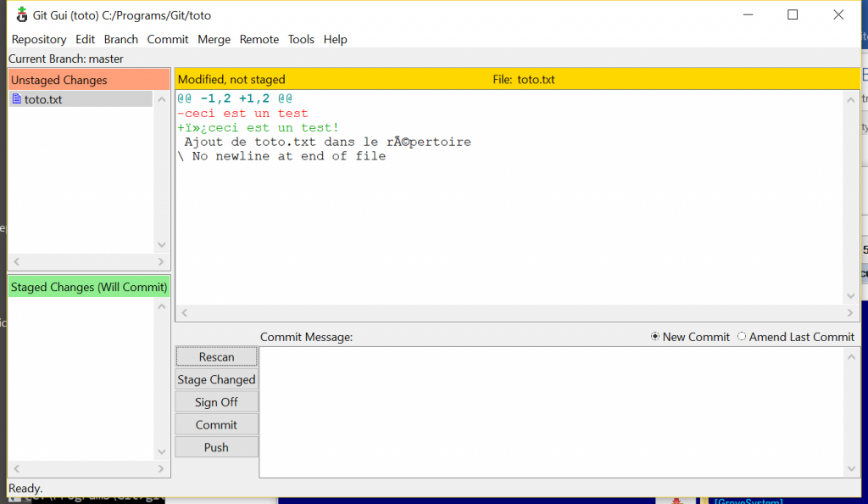Click inside the Commit Message text area
The height and width of the screenshot is (504, 868).
551,412
